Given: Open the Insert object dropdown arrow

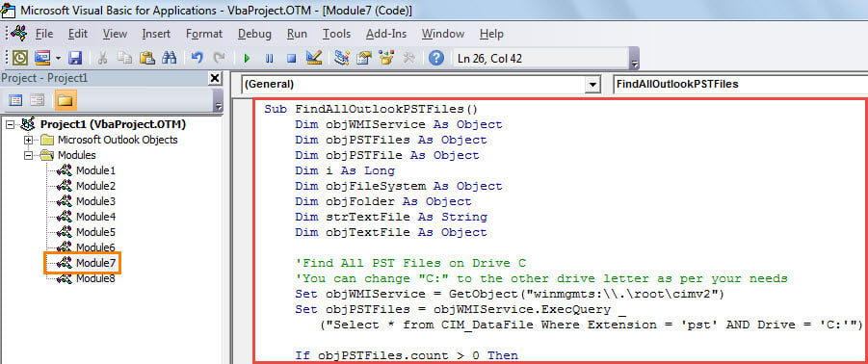Looking at the screenshot, I should [x=58, y=58].
